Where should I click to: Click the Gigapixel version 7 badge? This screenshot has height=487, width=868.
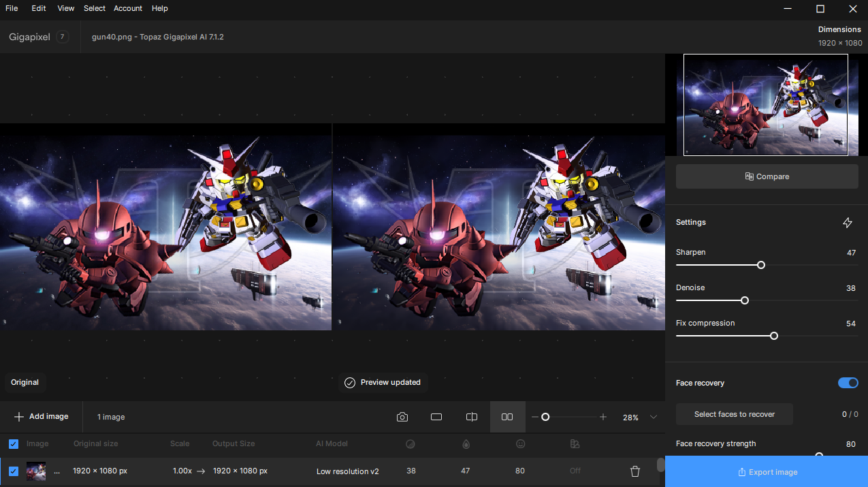pos(63,37)
